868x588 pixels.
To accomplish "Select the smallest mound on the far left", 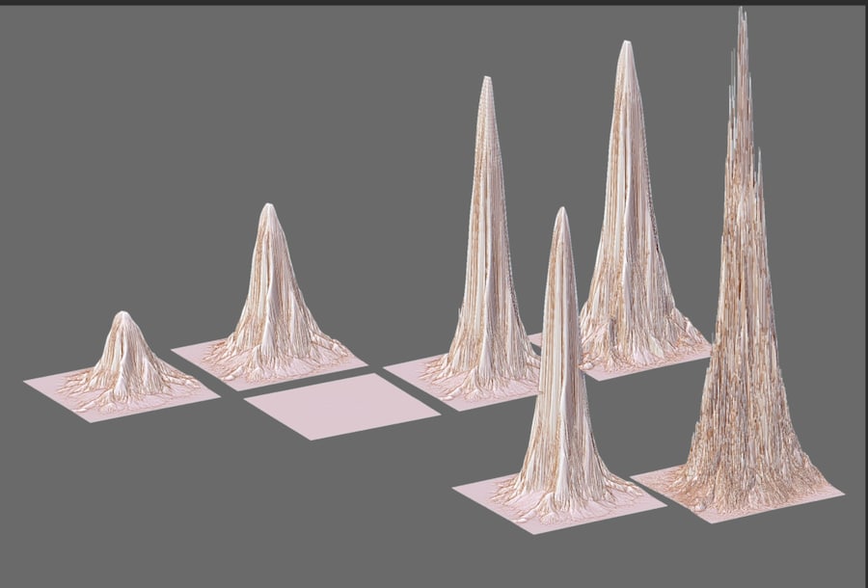I will [x=125, y=357].
